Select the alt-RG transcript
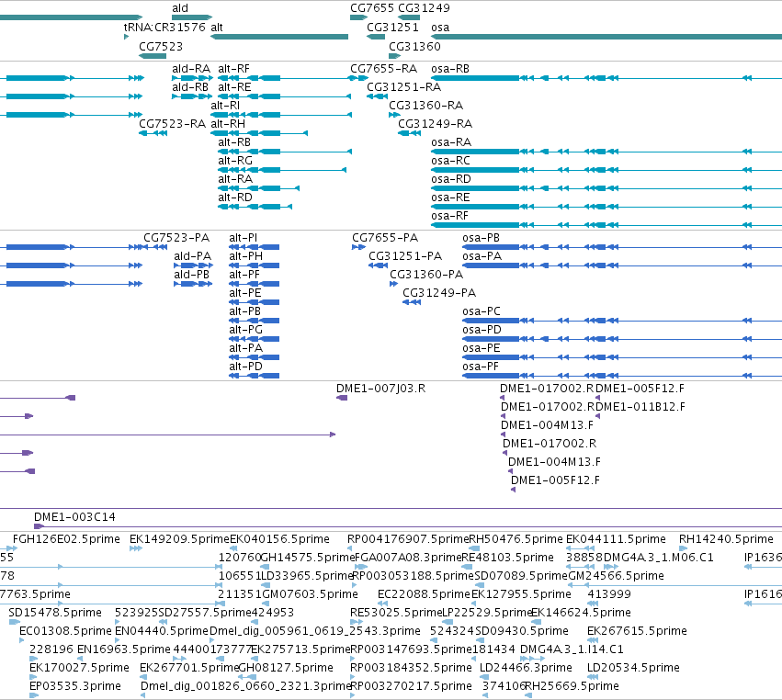Viewport: 782px width, 700px height. (282, 170)
